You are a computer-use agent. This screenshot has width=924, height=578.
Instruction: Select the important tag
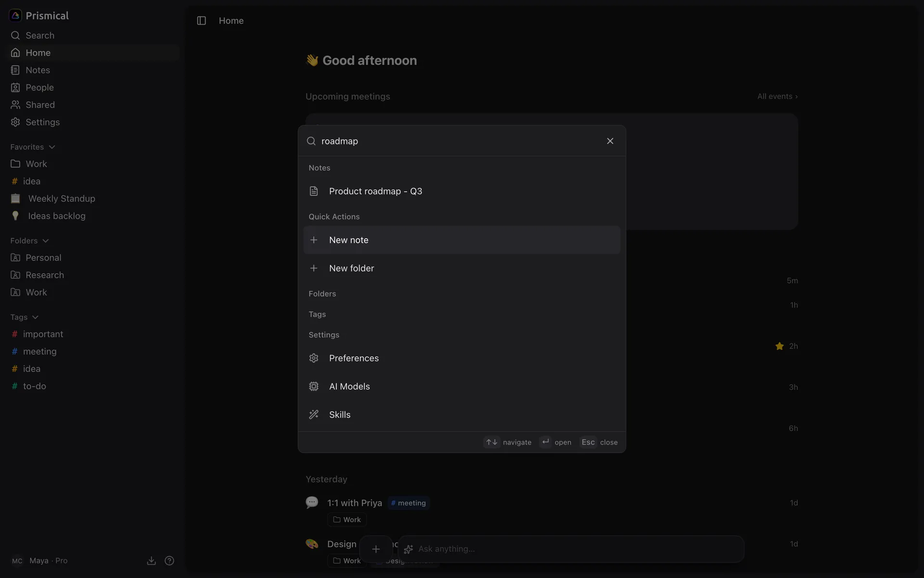tap(93, 334)
